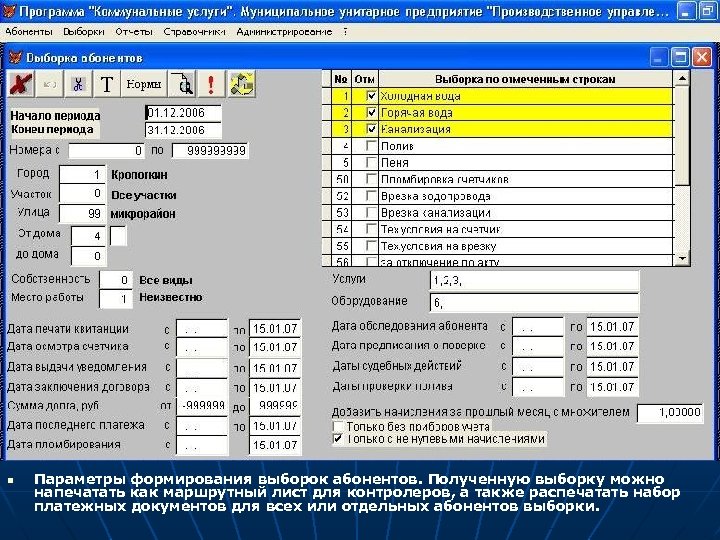This screenshot has height=540, width=720.
Task: Click the T text toolbar button
Action: point(107,84)
